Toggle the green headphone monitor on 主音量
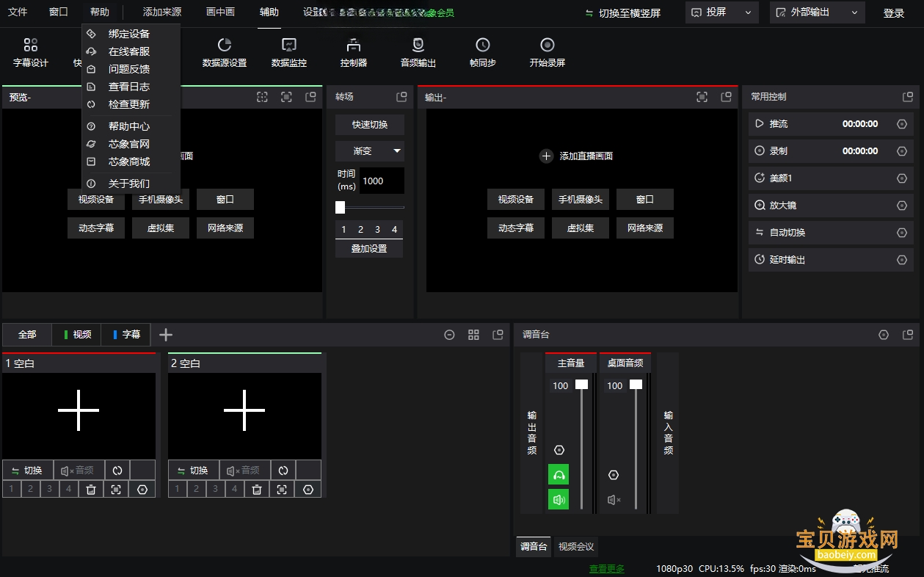924x577 pixels. click(559, 474)
